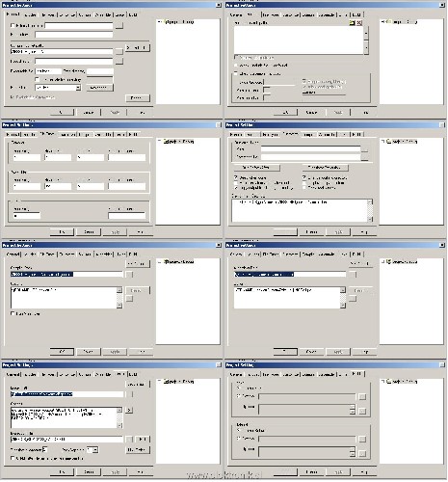
Task: Select the last tab in the bottom-left dialog
Action: click(133, 374)
